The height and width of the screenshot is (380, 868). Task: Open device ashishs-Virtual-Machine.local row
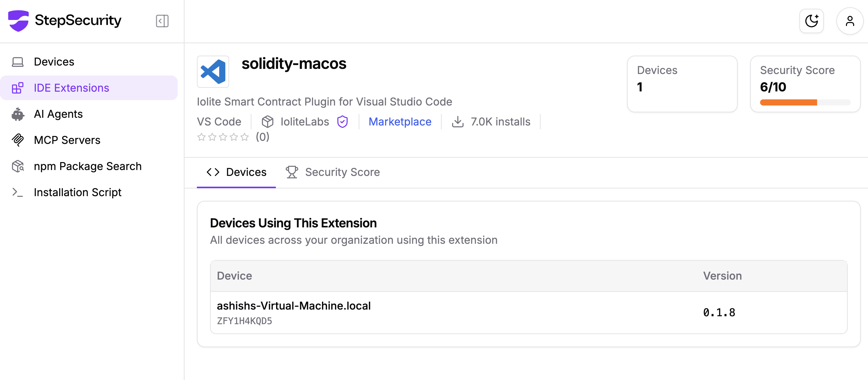pos(294,306)
